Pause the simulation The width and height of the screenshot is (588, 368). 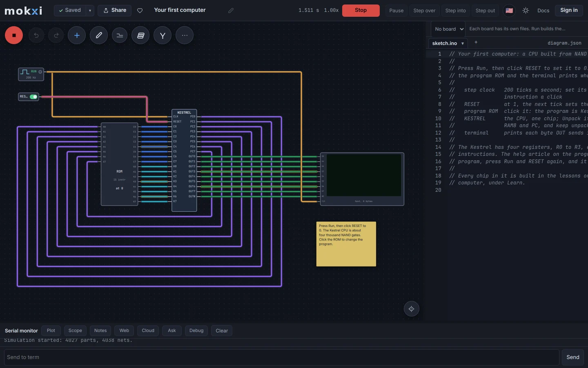pyautogui.click(x=396, y=11)
